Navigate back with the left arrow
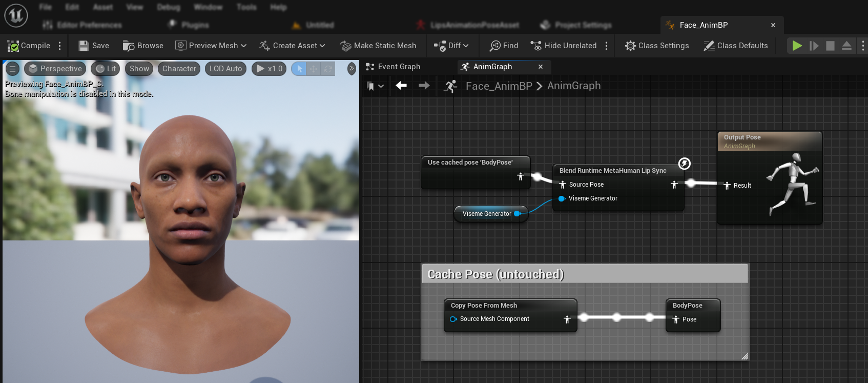 (401, 86)
